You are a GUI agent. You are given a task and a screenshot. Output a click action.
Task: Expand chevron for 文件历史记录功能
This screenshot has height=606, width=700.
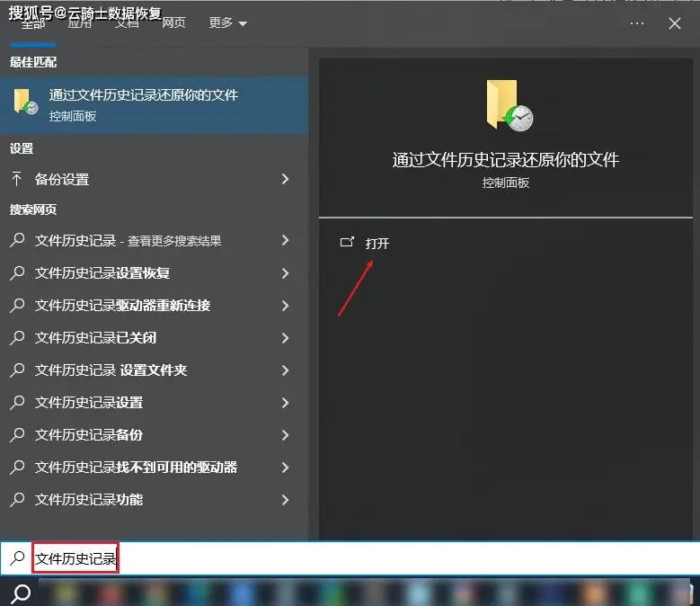(x=286, y=499)
